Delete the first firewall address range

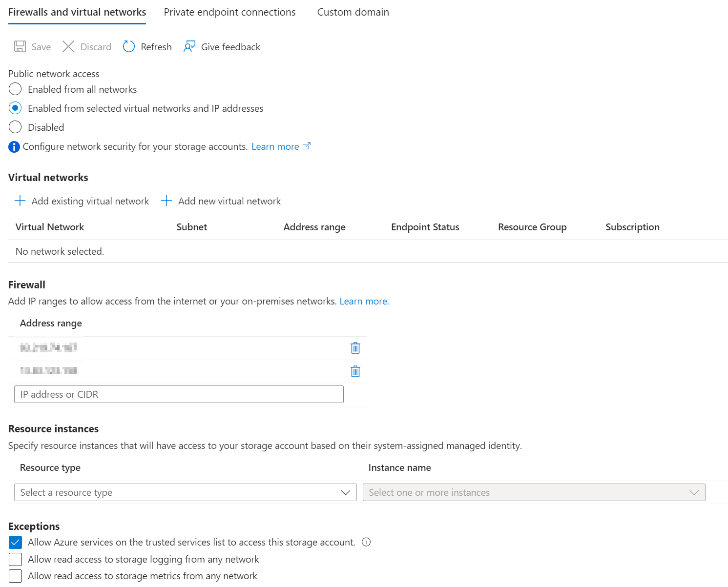(355, 348)
